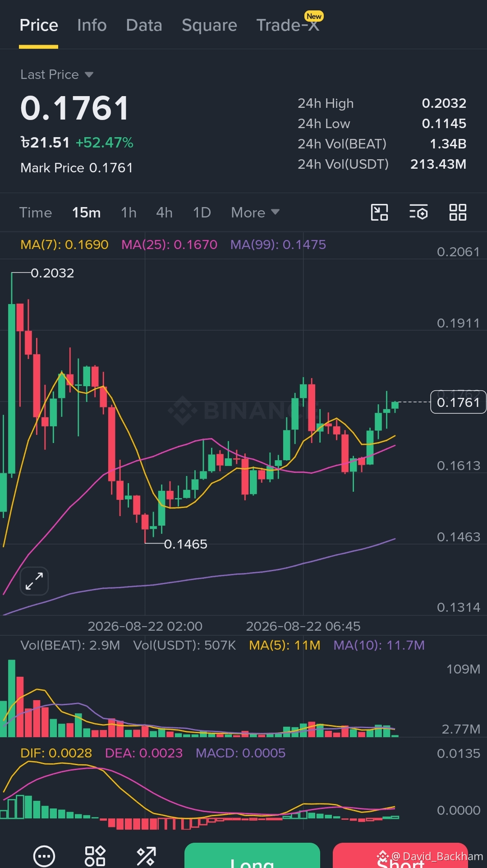
Task: Open the chart indicator settings icon
Action: [418, 212]
